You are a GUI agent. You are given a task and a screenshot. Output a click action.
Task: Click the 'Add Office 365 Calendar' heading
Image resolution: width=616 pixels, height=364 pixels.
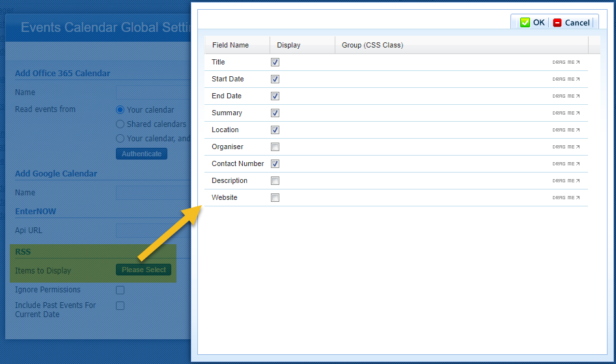[63, 73]
